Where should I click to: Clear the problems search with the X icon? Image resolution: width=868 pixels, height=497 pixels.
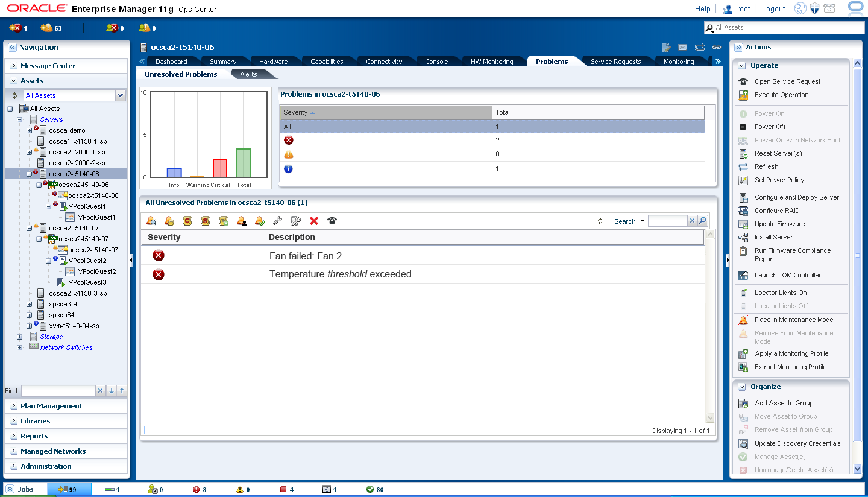coord(693,221)
